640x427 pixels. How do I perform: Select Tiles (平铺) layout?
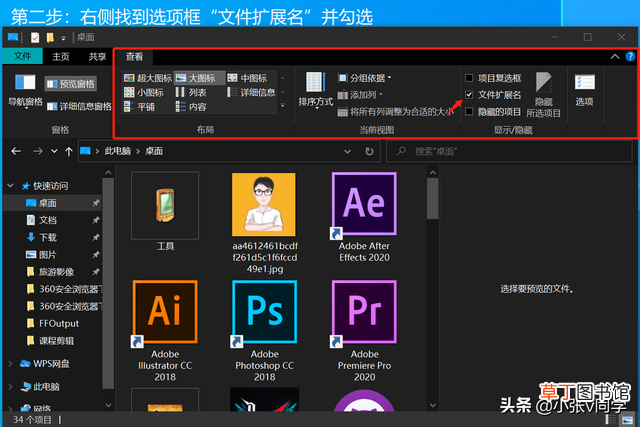point(139,107)
